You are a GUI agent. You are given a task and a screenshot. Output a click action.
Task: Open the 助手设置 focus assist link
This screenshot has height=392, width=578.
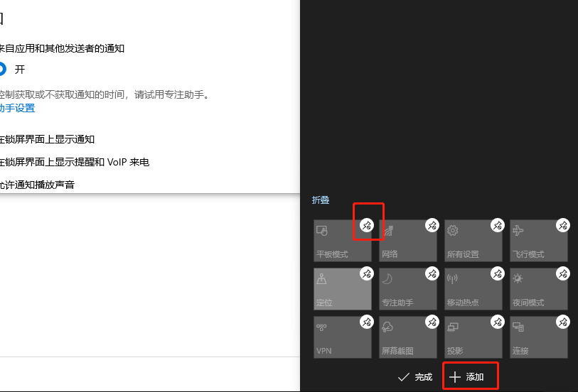coord(17,108)
